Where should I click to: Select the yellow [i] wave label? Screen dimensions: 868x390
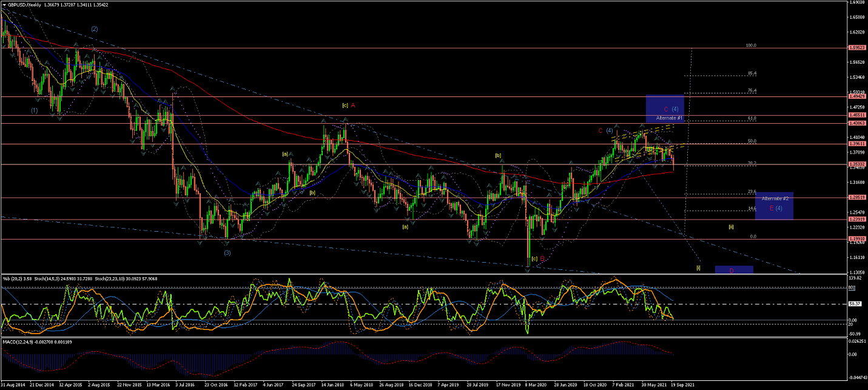tap(699, 267)
